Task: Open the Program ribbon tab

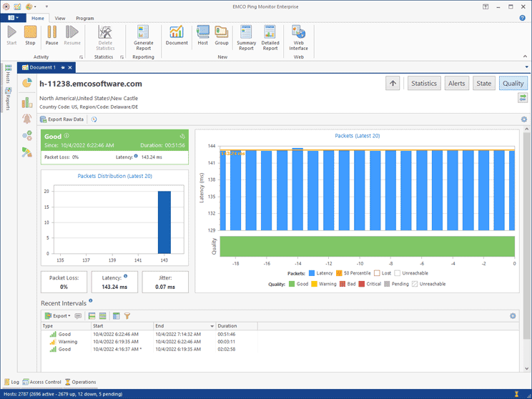Action: pos(84,19)
